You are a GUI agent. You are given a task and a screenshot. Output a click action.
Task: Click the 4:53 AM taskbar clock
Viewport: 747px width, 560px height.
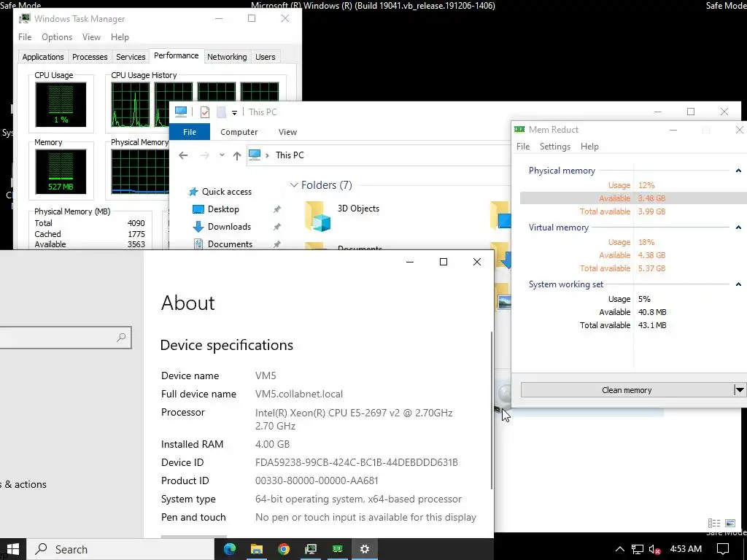click(686, 549)
